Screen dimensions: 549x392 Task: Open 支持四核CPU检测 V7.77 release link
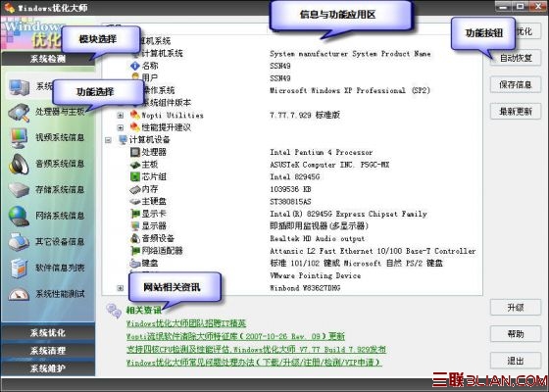coord(256,349)
